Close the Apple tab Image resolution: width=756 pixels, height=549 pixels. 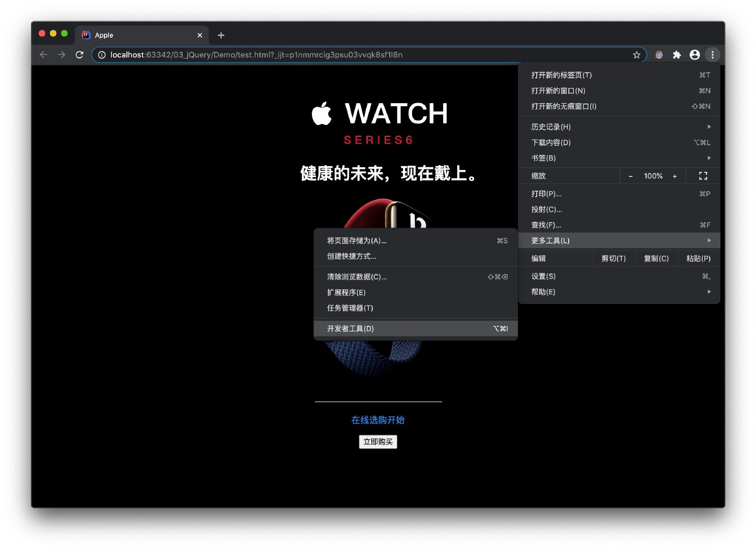[199, 35]
